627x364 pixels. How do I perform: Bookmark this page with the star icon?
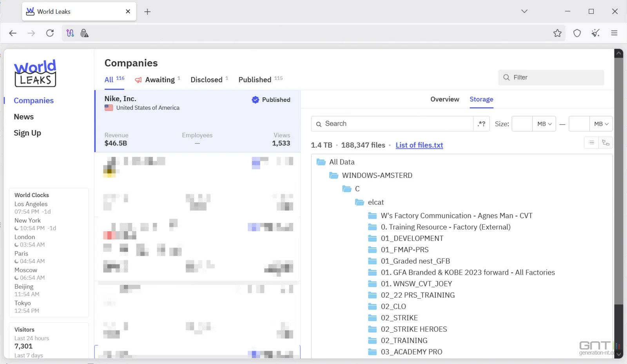click(x=557, y=33)
